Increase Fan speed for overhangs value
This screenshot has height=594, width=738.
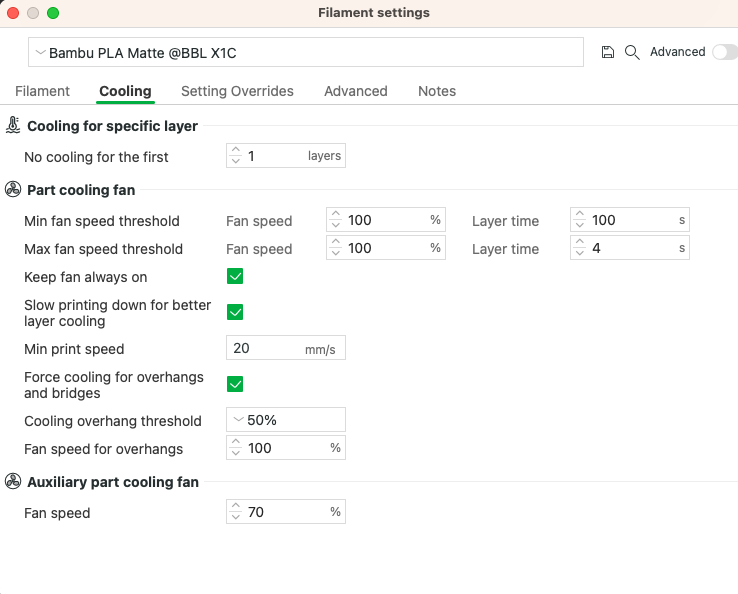pos(236,442)
